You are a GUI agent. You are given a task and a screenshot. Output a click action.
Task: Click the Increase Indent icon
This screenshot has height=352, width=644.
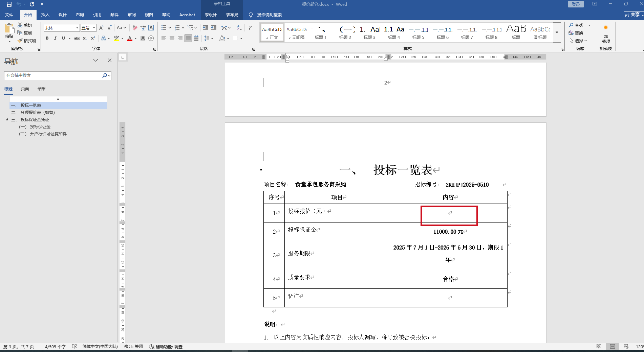[x=214, y=28]
